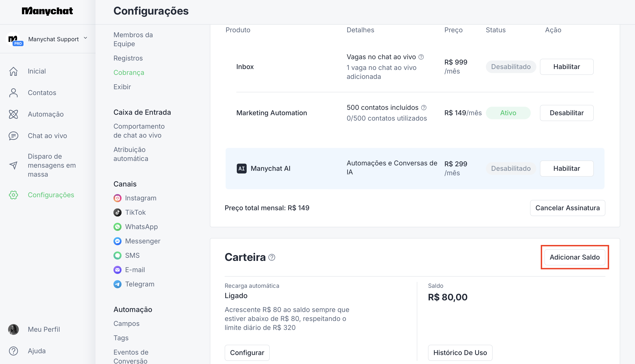Click Cancelar Assinatura button
The width and height of the screenshot is (635, 364).
(568, 208)
